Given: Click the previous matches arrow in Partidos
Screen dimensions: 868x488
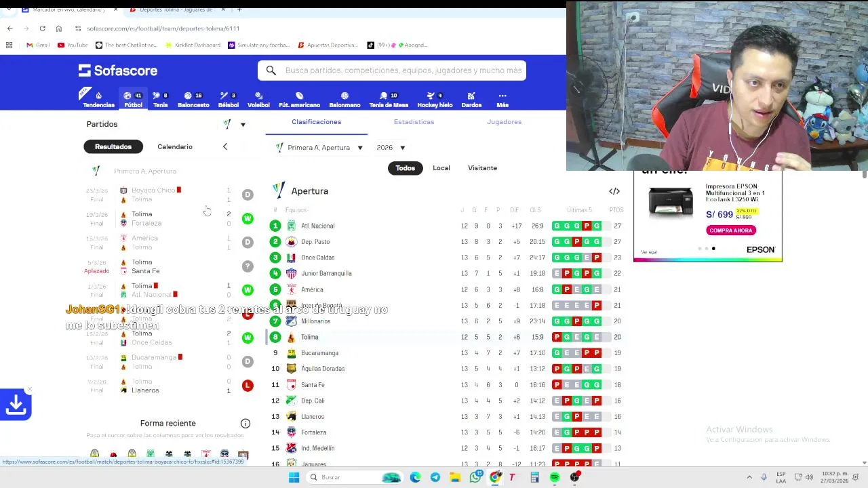Looking at the screenshot, I should click(225, 146).
